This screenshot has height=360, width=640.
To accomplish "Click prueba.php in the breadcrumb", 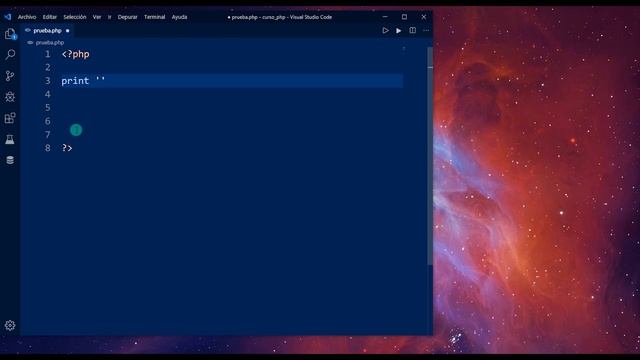I will (50, 42).
